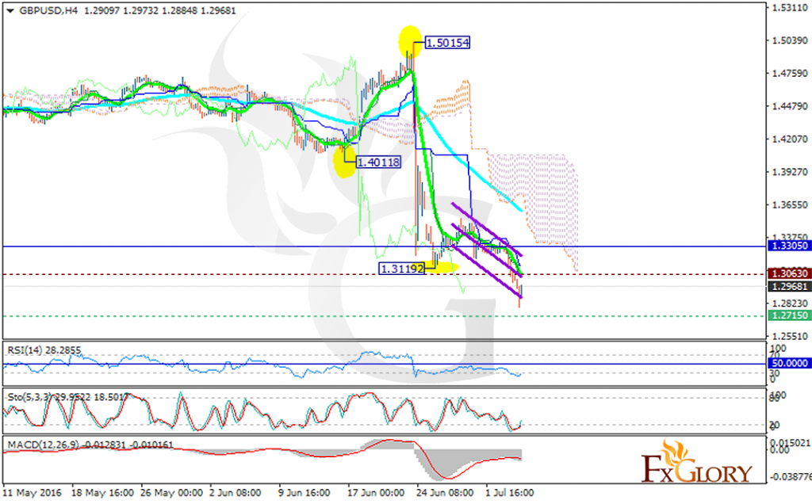Click the 1.50390 price axis value
The image size is (812, 504).
790,40
